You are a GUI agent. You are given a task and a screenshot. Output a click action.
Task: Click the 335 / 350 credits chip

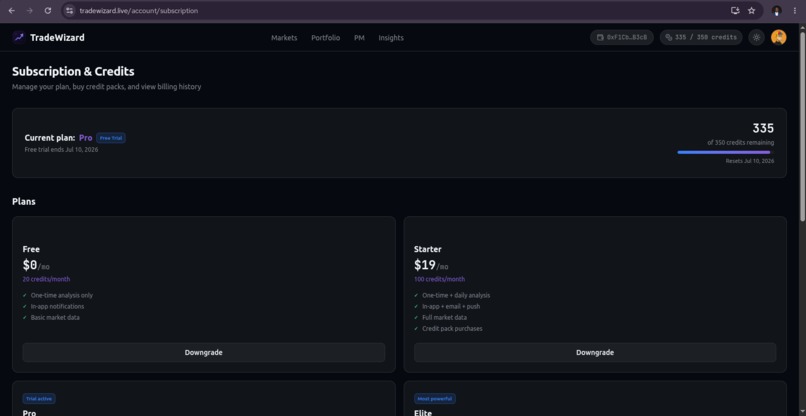coord(701,38)
